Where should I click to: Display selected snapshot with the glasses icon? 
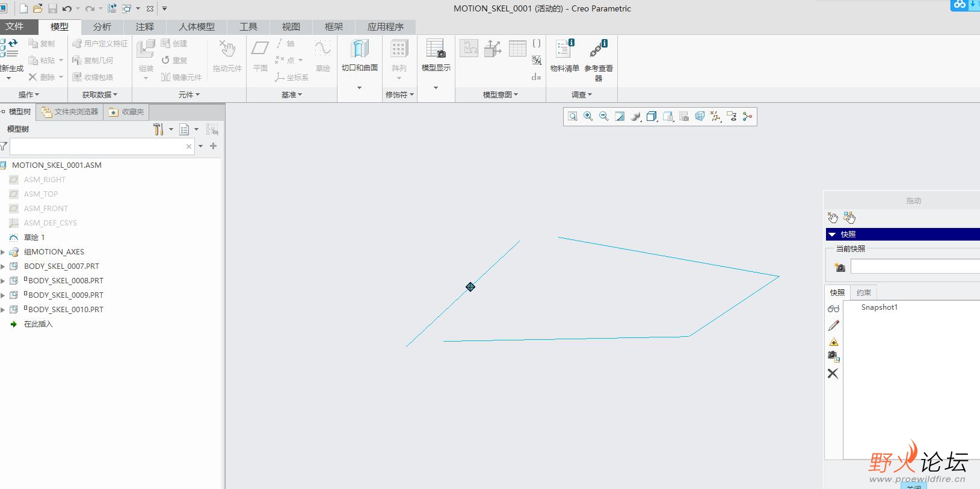pyautogui.click(x=833, y=309)
